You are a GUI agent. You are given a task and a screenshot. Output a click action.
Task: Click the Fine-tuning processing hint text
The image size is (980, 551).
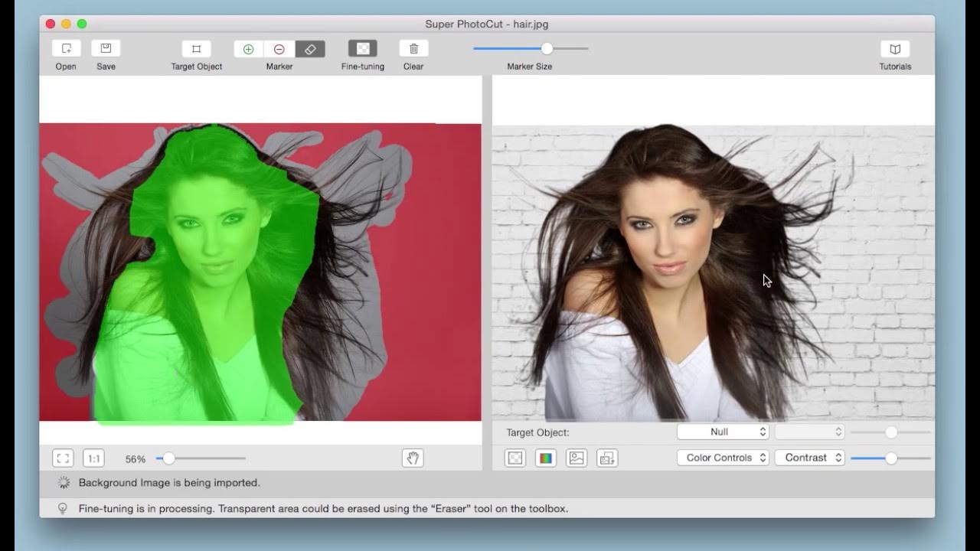tap(323, 508)
